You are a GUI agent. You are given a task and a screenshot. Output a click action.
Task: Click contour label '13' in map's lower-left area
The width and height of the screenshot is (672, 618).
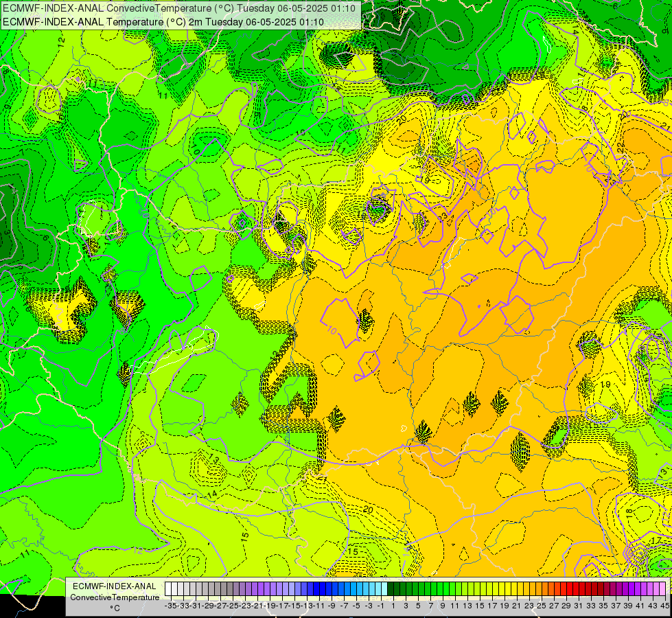(x=213, y=459)
